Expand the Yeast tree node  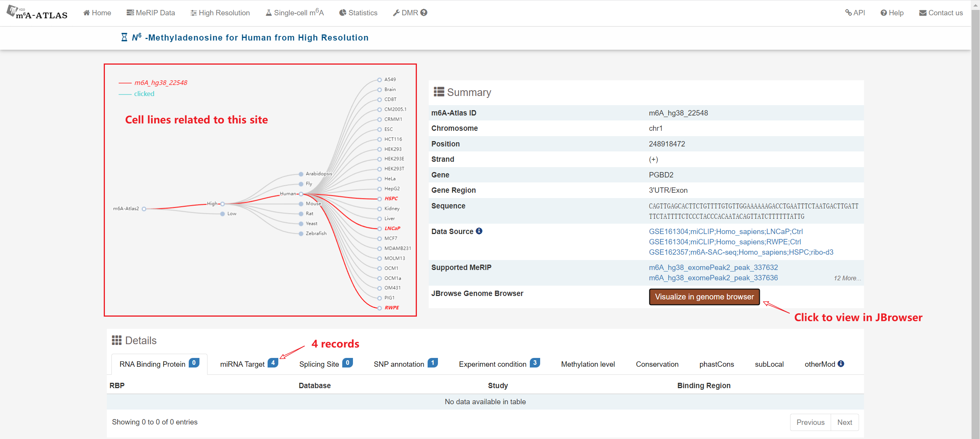(301, 224)
